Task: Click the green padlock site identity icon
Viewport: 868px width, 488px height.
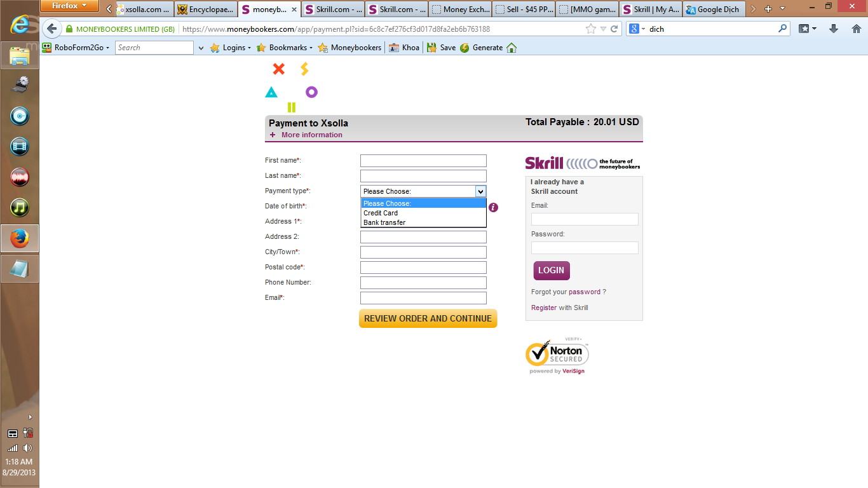Action: [69, 29]
